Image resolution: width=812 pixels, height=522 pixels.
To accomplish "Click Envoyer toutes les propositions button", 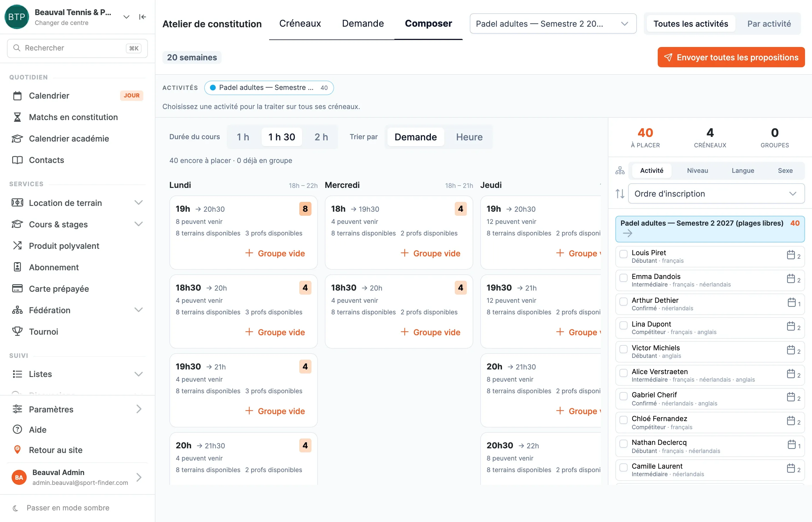I will [731, 57].
